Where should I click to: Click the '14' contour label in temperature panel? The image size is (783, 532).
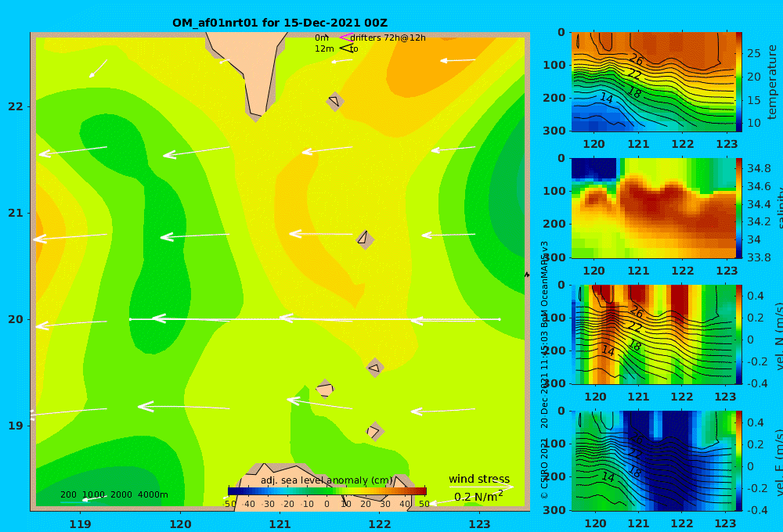[x=606, y=98]
